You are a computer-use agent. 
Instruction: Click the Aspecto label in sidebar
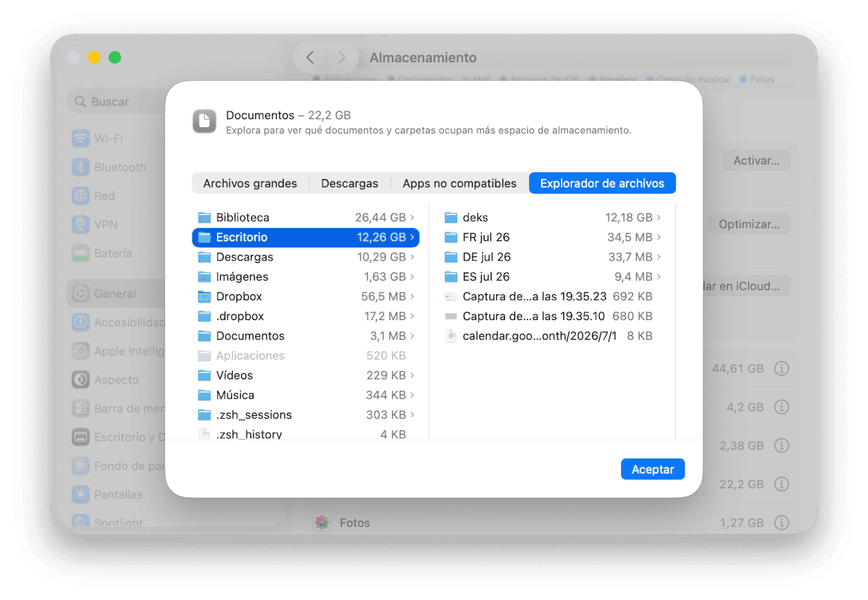coord(117,380)
